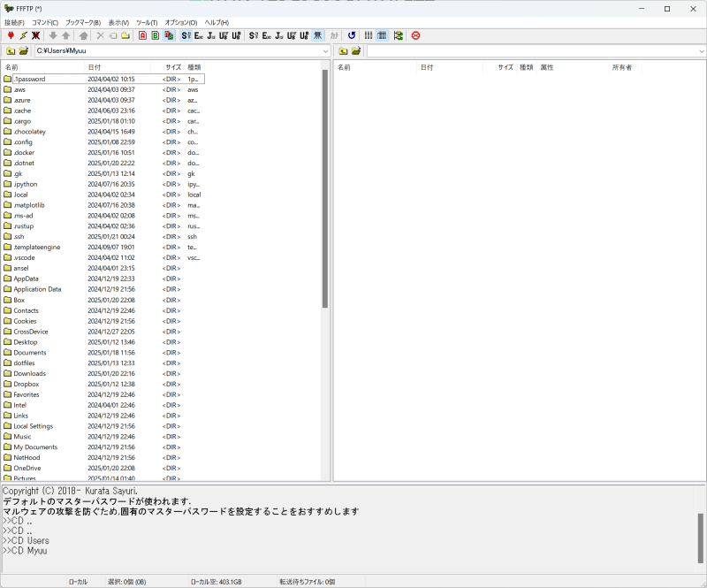Toggle automatic transfer mode detection

[x=169, y=35]
